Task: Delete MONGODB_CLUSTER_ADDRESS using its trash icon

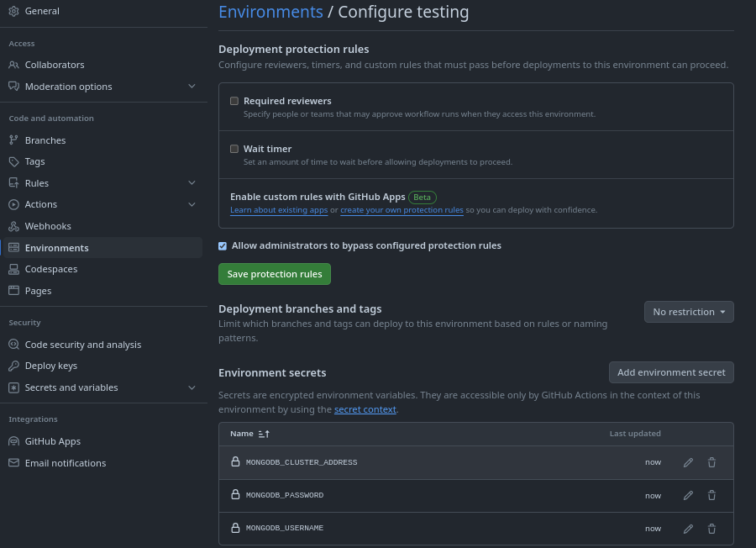Action: click(711, 462)
